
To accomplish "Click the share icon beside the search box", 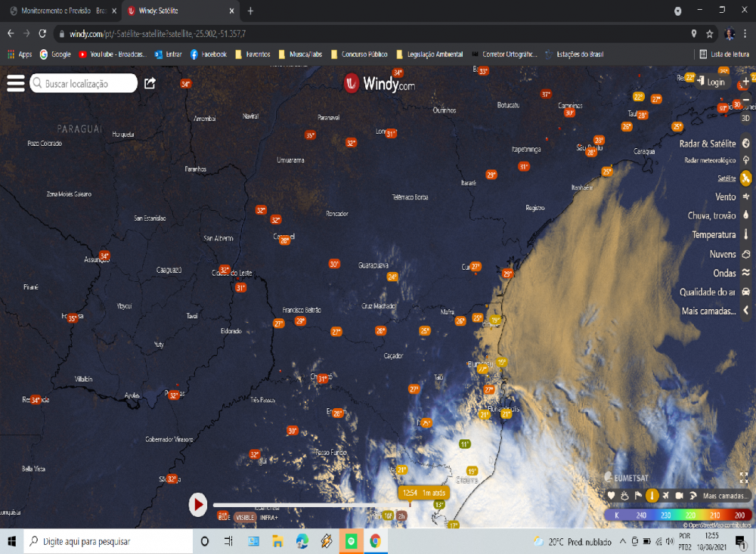I will [150, 83].
